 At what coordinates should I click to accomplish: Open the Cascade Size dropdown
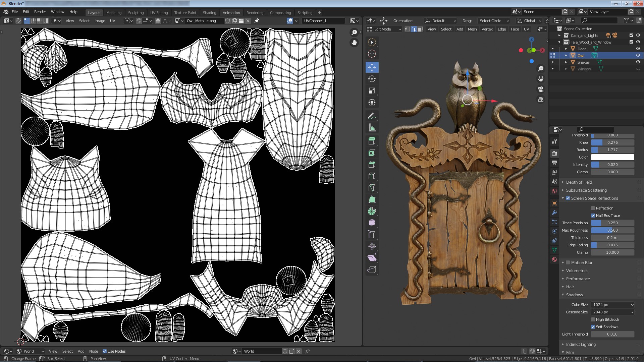coord(612,312)
